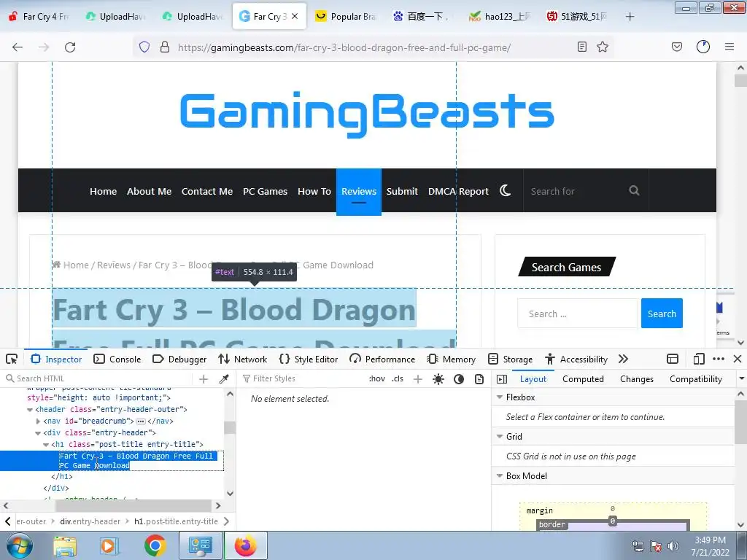Collapse the Box Model section
The height and width of the screenshot is (560, 747).
tap(500, 476)
